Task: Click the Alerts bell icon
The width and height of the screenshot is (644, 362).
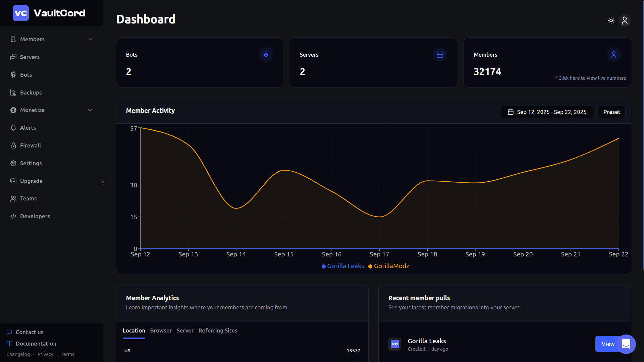Action: click(x=13, y=128)
